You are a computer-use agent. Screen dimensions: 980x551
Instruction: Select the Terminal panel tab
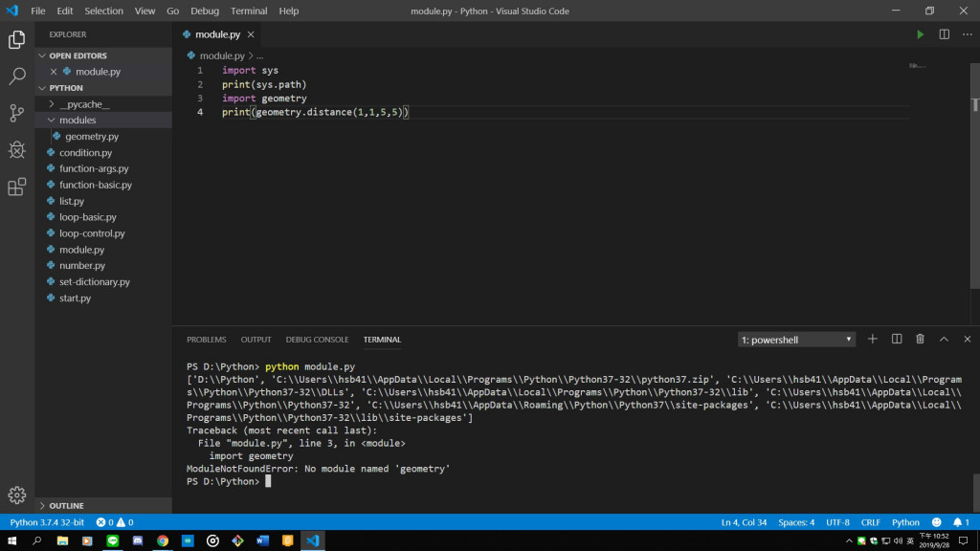[x=382, y=340]
